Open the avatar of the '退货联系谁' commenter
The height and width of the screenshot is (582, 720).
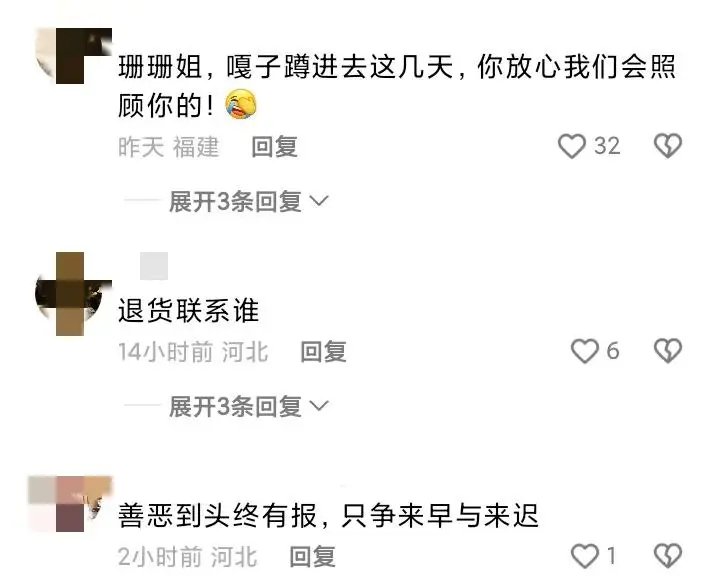tap(73, 294)
